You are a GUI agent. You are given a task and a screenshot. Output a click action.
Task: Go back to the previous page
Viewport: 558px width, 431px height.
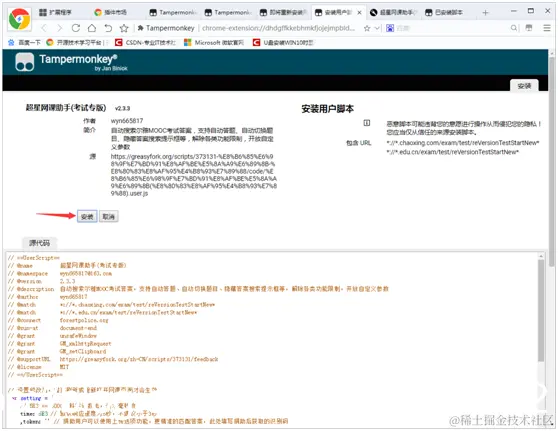pyautogui.click(x=44, y=28)
